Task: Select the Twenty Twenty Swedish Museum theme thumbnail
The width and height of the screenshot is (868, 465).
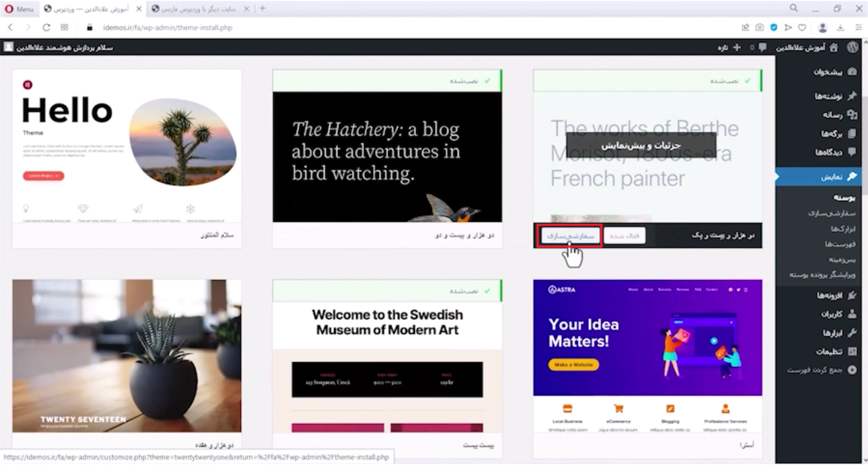Action: coord(387,367)
